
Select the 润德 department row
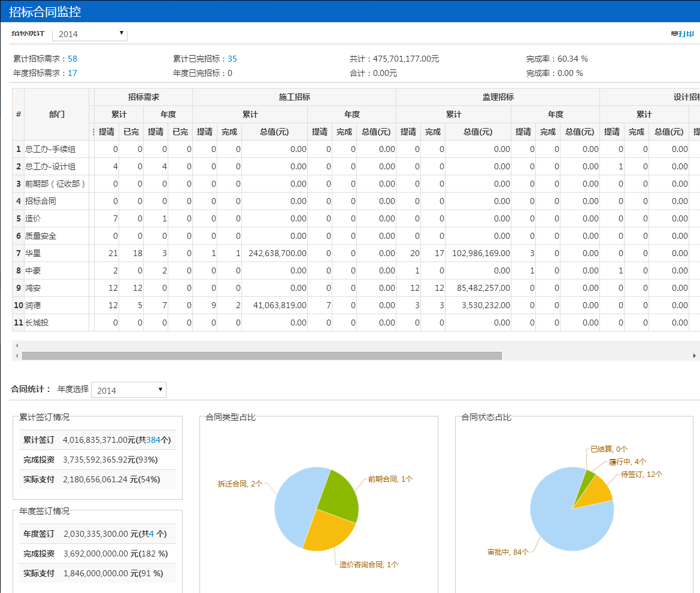click(34, 305)
